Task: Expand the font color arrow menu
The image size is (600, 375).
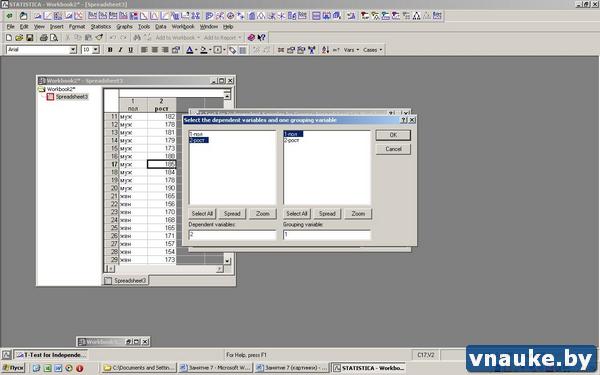Action: pyautogui.click(x=196, y=50)
